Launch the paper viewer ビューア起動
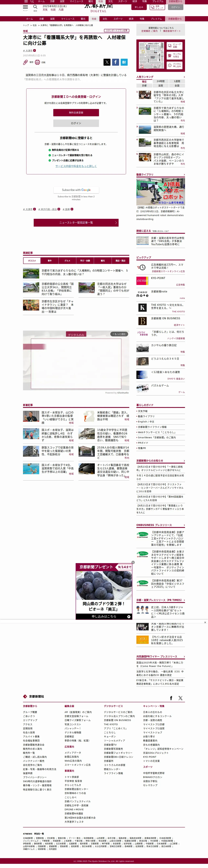Viewport: 208px width, 868px height. (x=175, y=45)
